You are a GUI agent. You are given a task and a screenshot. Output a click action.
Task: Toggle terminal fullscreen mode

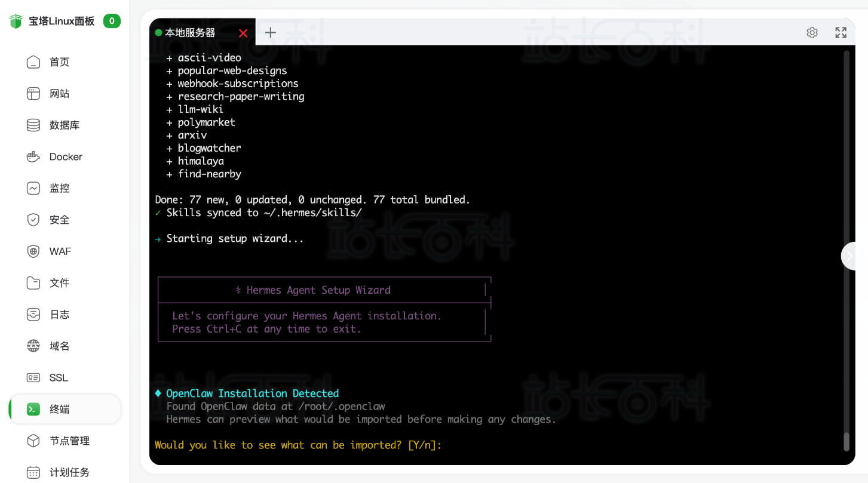pyautogui.click(x=841, y=33)
